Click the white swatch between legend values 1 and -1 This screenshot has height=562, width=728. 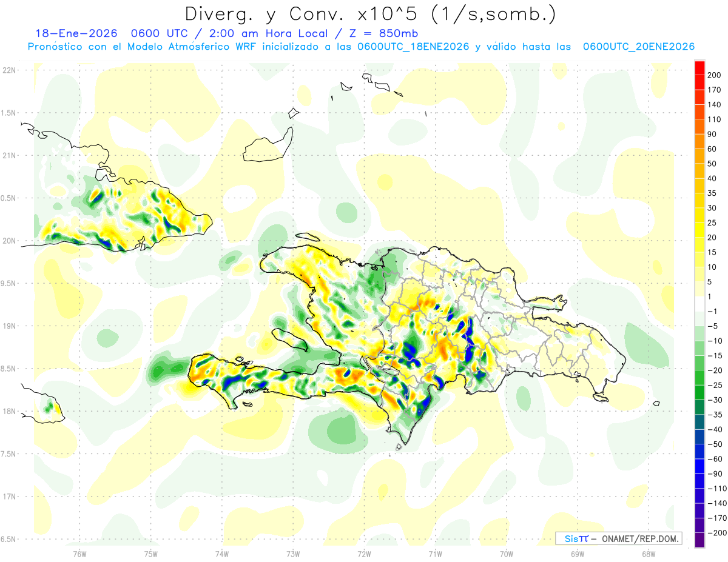[699, 304]
